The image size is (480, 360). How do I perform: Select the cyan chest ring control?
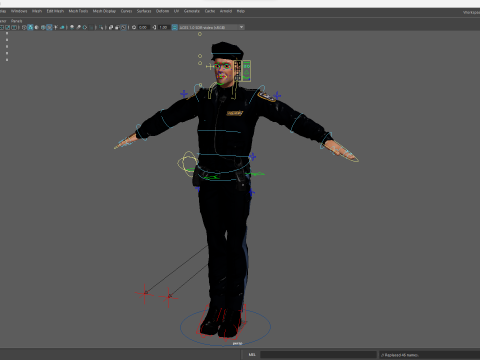(219, 131)
